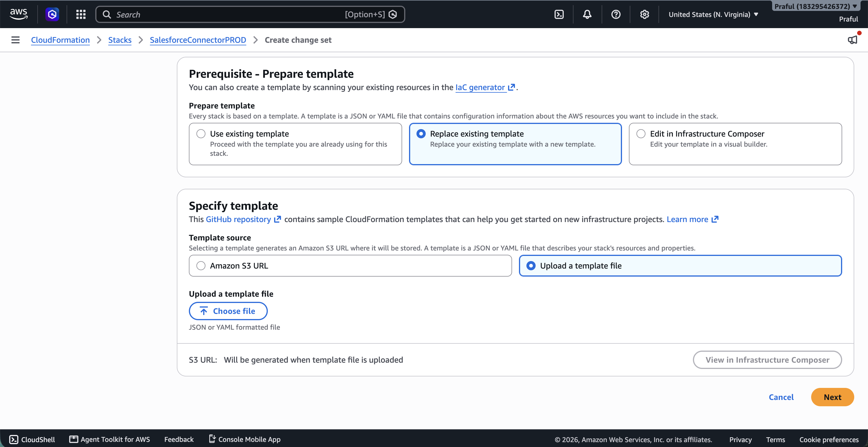This screenshot has width=868, height=447.
Task: Click the Agent Toolkit for AWS footer label
Action: point(115,439)
